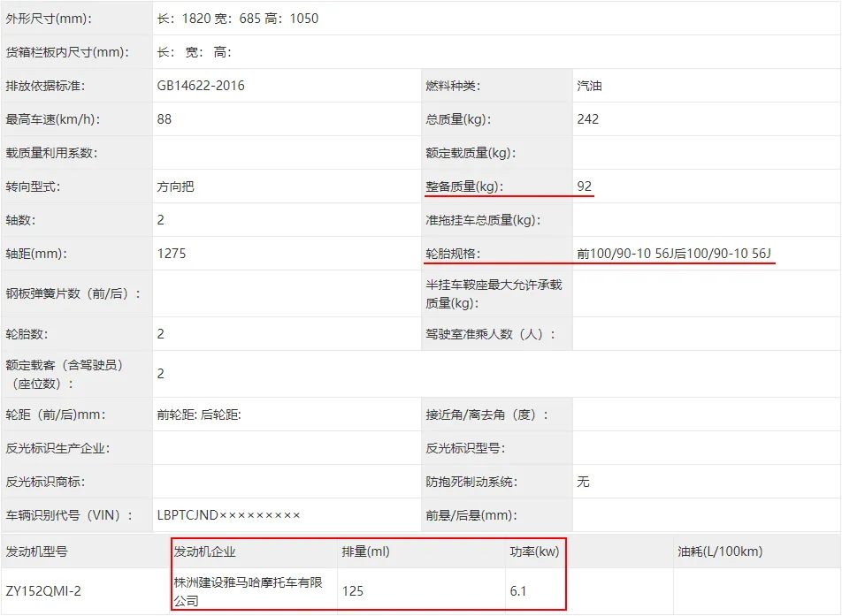Screen dimensions: 842x616
Task: Click the 外形尺寸(mm) row label
Action: point(53,18)
